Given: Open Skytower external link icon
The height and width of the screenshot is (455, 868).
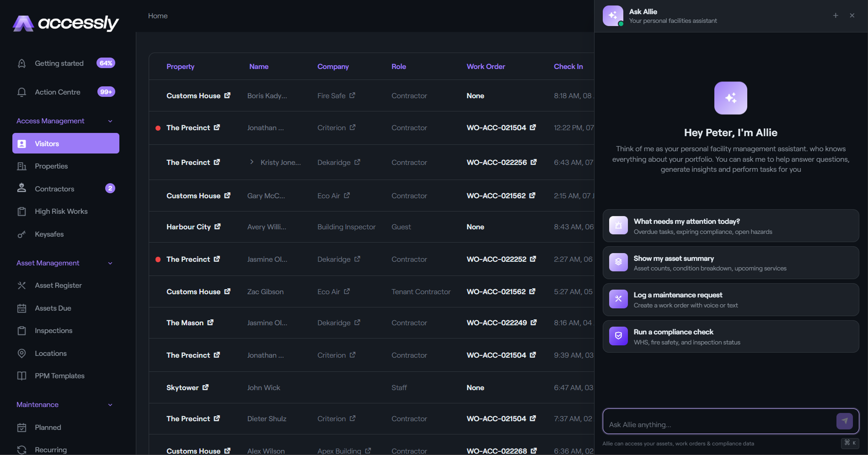Looking at the screenshot, I should (x=205, y=387).
